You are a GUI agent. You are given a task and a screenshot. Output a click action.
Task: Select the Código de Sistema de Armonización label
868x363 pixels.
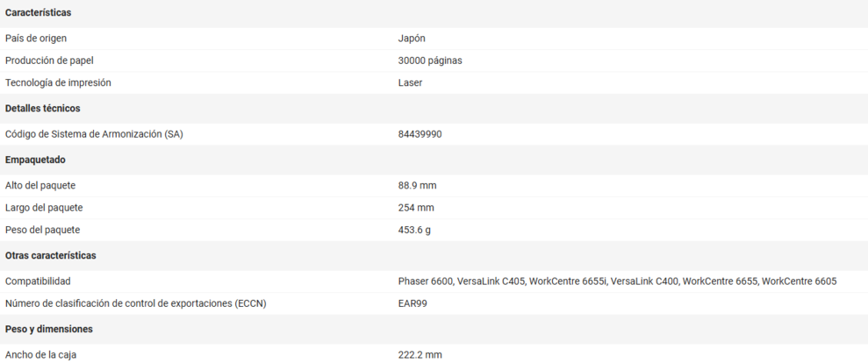click(94, 134)
